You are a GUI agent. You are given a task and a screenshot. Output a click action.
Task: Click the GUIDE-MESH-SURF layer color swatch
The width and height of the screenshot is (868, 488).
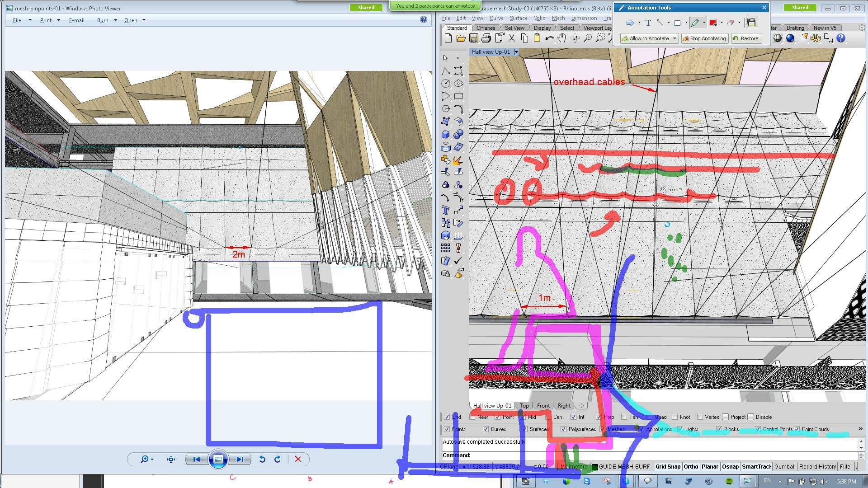click(x=595, y=467)
